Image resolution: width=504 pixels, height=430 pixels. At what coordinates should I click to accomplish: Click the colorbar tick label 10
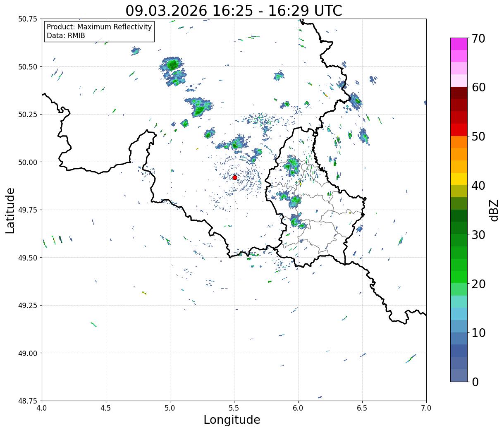click(478, 333)
